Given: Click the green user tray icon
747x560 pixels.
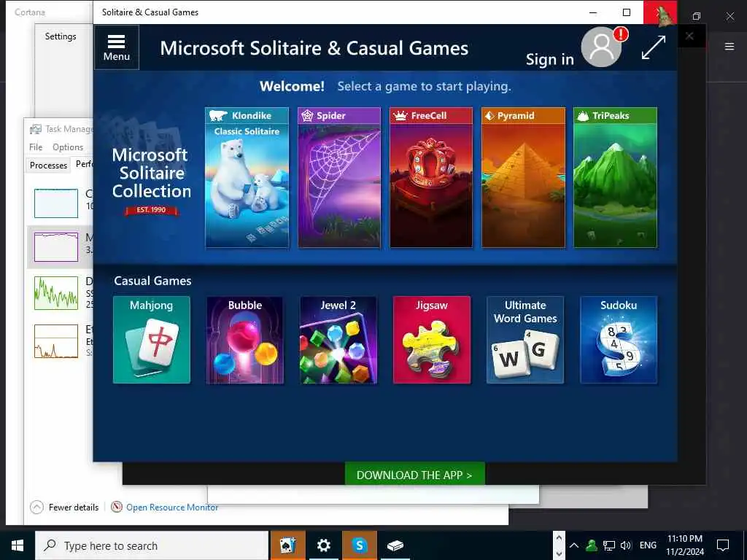Looking at the screenshot, I should pyautogui.click(x=591, y=545).
